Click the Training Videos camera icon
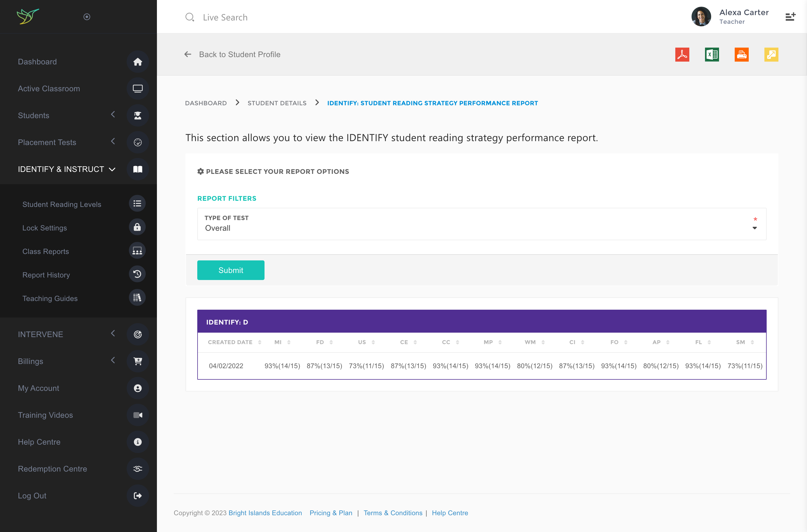 coord(138,415)
